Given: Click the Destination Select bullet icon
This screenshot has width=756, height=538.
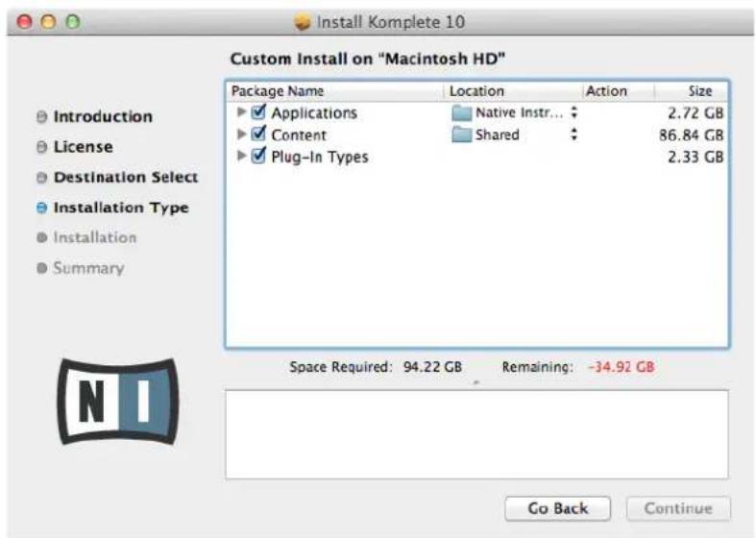Looking at the screenshot, I should pos(42,178).
